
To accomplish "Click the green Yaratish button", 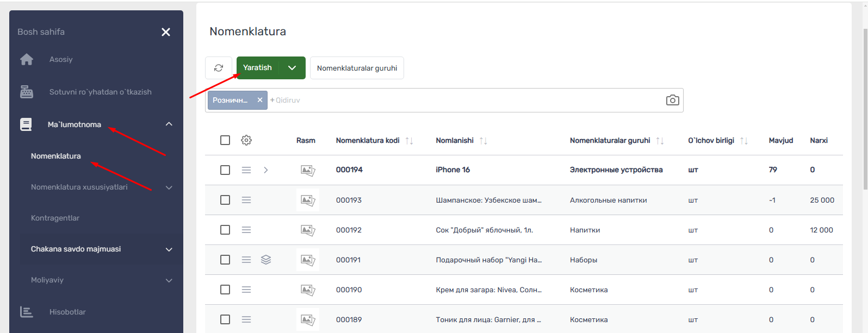I will [258, 68].
